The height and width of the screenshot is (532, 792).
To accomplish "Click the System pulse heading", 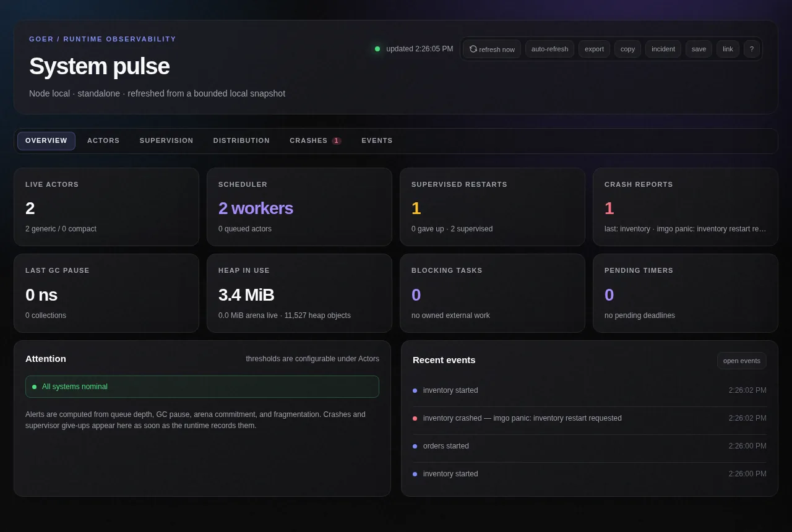I will tap(99, 66).
